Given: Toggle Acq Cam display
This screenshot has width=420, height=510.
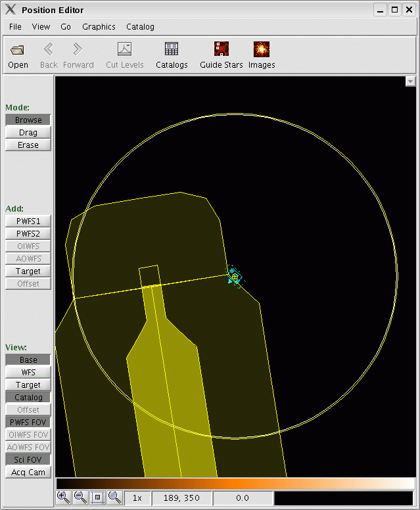Looking at the screenshot, I should 28,473.
